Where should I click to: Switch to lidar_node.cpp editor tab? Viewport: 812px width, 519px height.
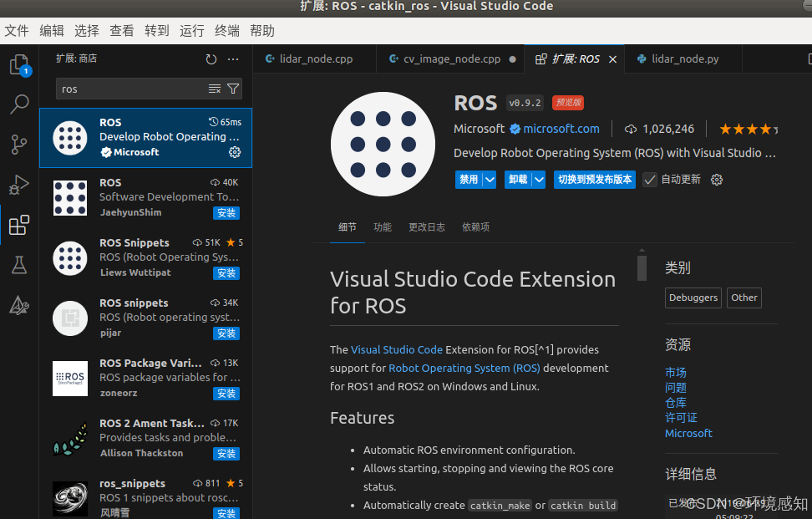pyautogui.click(x=314, y=59)
